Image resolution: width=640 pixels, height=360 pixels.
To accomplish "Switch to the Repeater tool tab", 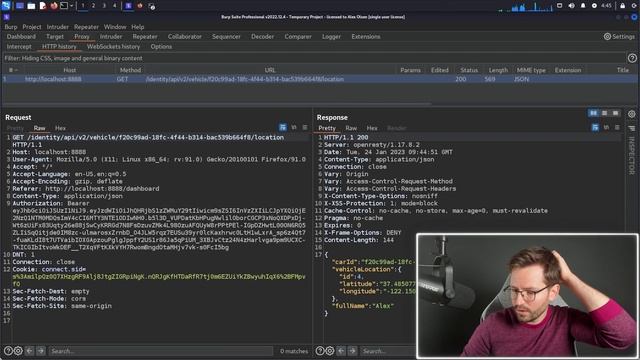I will (145, 37).
